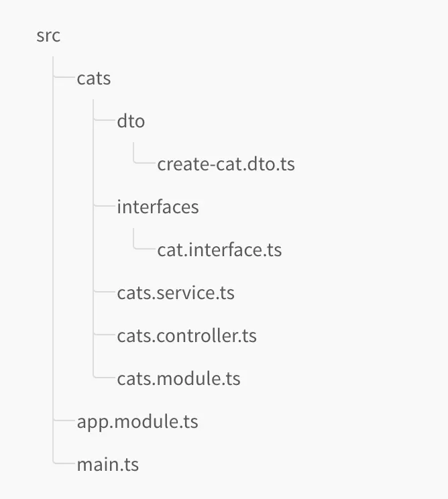Viewport: 448px width, 499px height.
Task: Open cats.service.ts file
Action: click(x=176, y=292)
